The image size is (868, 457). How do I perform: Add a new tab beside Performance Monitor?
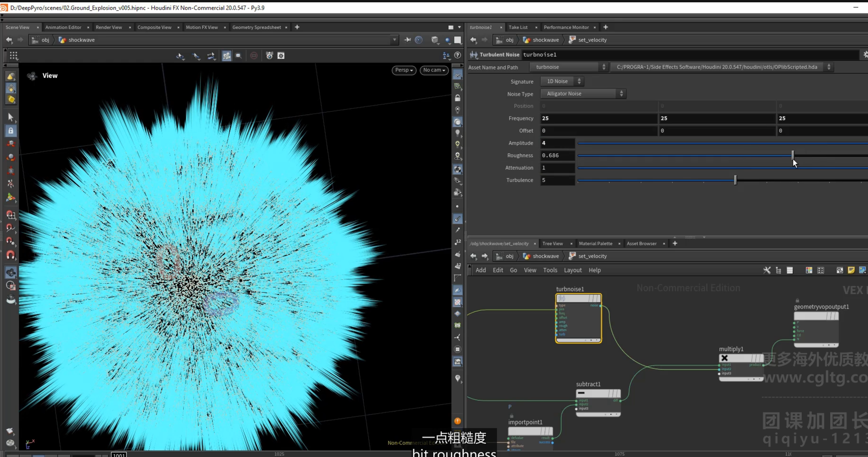pyautogui.click(x=606, y=27)
